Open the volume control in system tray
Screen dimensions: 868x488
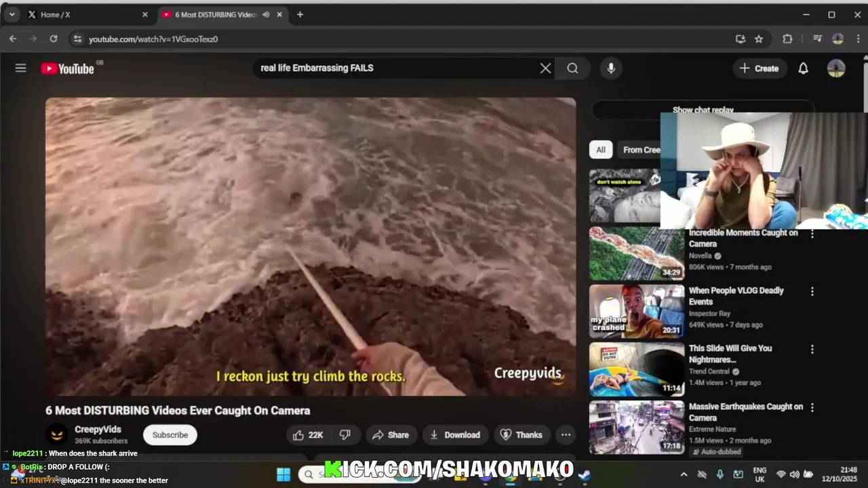click(794, 474)
